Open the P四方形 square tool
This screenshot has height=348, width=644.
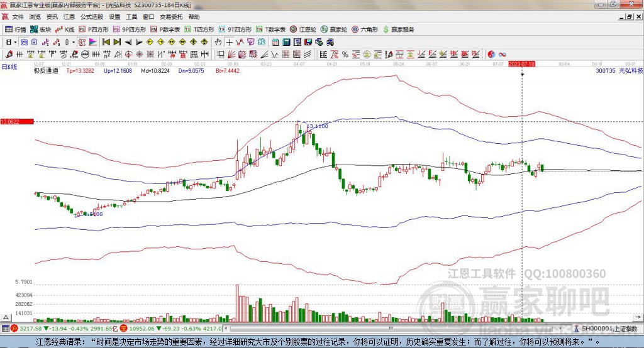[94, 30]
